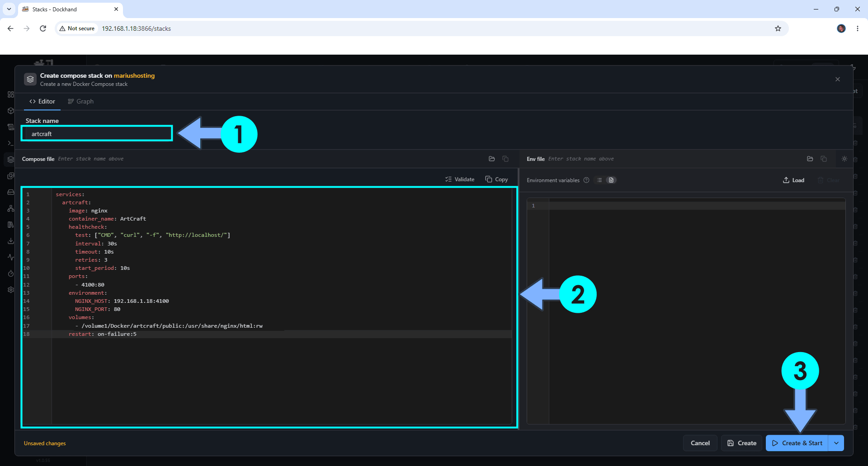Viewport: 868px width, 466px height.
Task: Expand the Create & Start dropdown arrow
Action: point(836,443)
